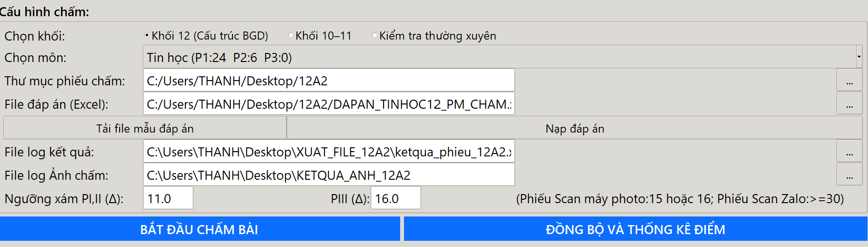Click the File log Ảnh chấm path field
The width and height of the screenshot is (868, 247).
(329, 175)
